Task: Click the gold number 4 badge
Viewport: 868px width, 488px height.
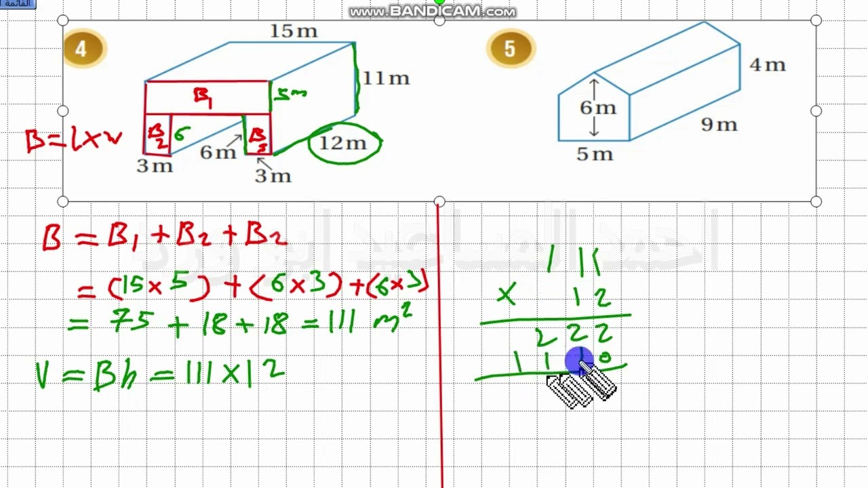Action: 81,49
